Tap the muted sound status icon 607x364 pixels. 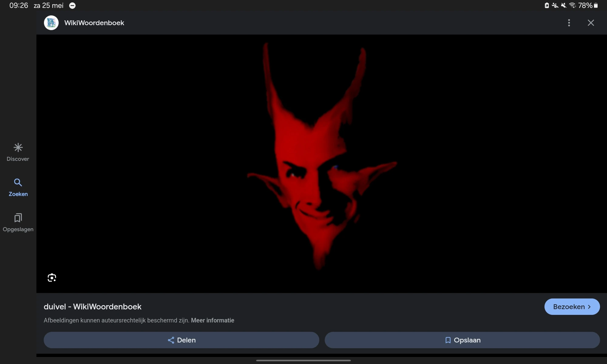click(x=564, y=5)
